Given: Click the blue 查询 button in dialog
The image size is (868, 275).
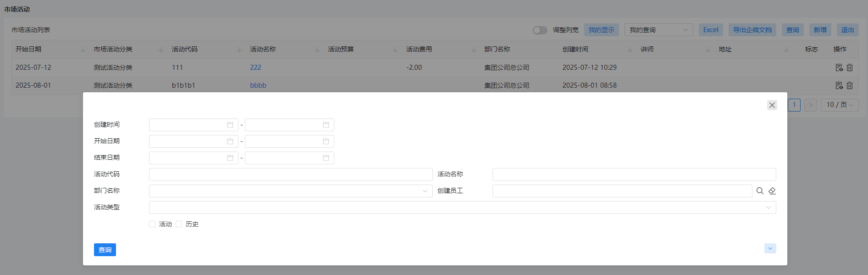Looking at the screenshot, I should (105, 250).
